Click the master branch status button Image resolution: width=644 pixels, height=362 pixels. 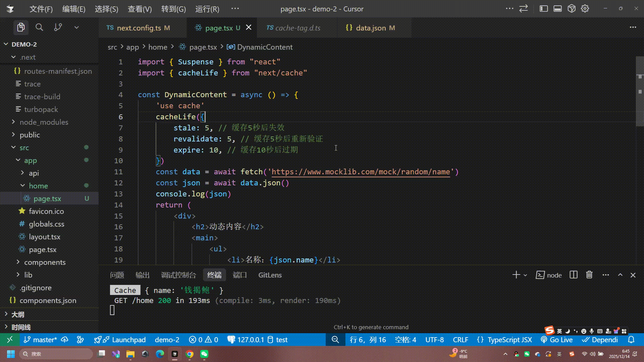(41, 340)
